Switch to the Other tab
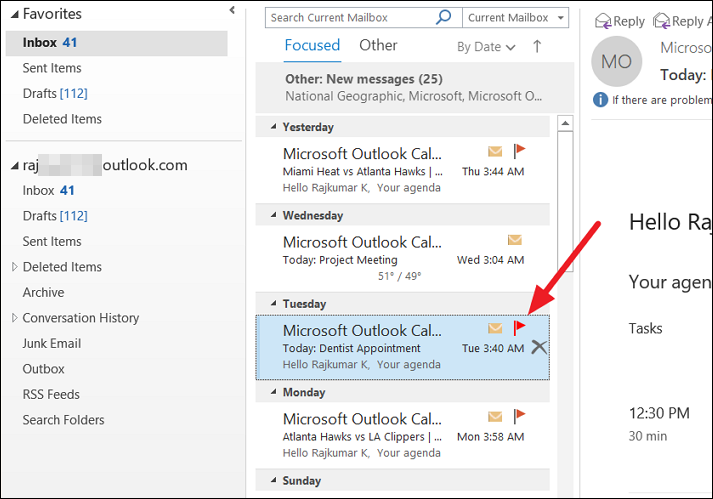Image resolution: width=713 pixels, height=499 pixels. pyautogui.click(x=378, y=45)
